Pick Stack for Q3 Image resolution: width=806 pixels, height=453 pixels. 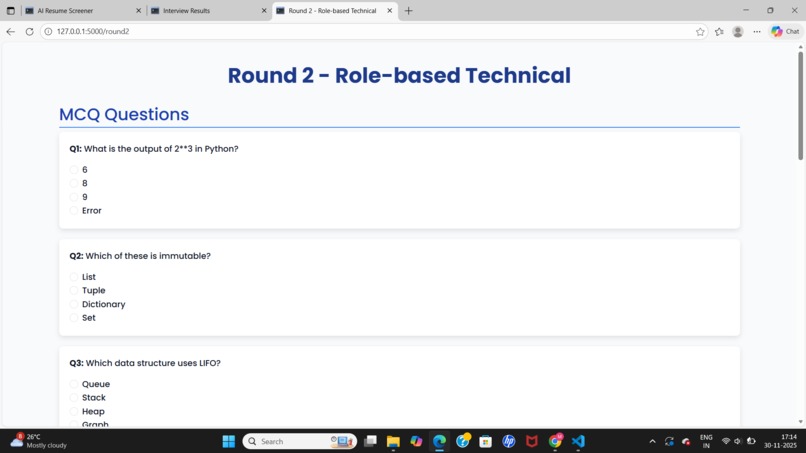pos(74,397)
